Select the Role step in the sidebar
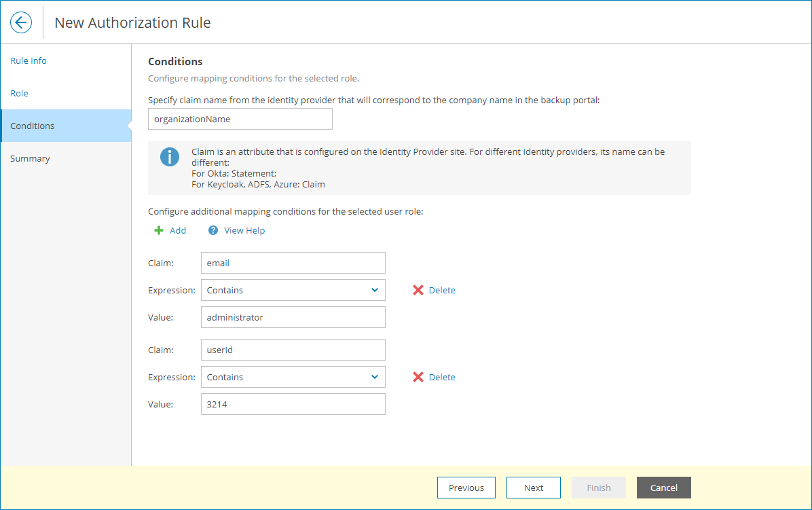Image resolution: width=812 pixels, height=510 pixels. coord(18,93)
